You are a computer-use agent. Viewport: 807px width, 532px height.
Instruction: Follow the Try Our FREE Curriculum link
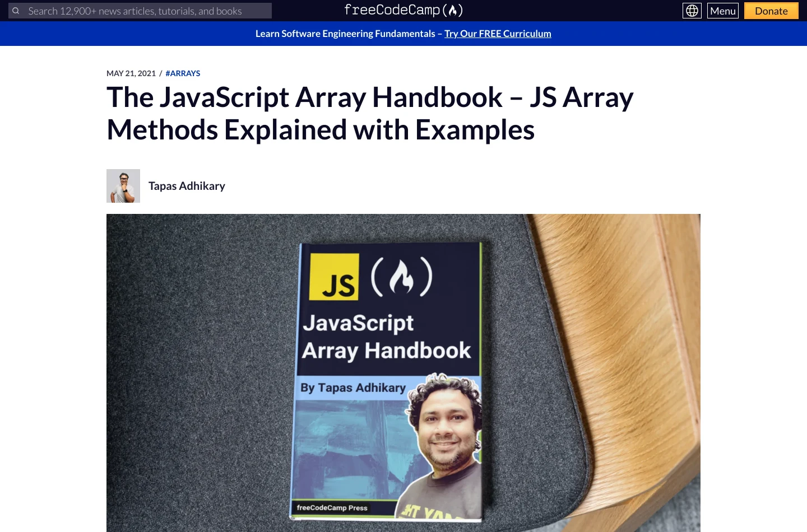[498, 34]
